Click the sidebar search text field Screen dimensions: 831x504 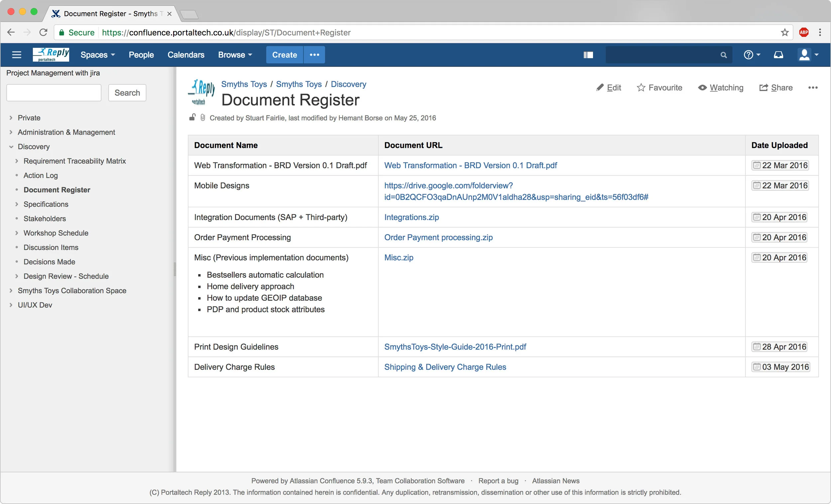coord(54,93)
